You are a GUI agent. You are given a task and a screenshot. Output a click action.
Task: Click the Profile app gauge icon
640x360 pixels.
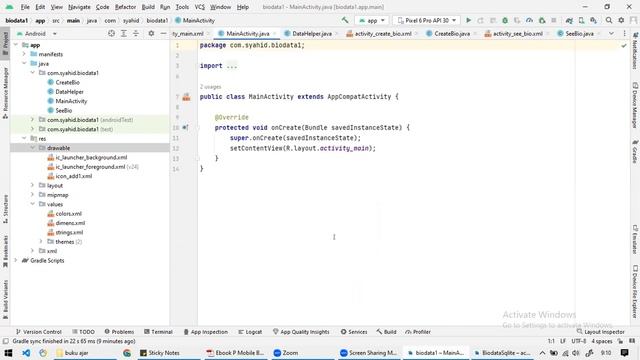pos(529,20)
